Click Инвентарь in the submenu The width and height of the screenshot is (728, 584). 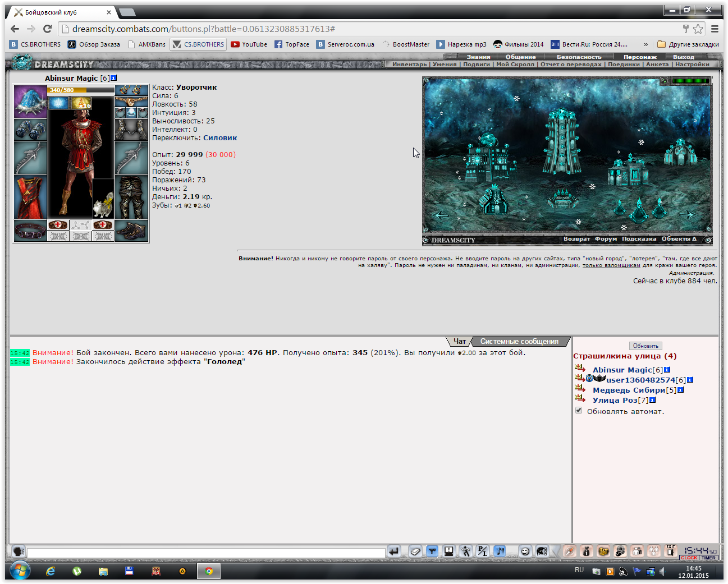409,64
